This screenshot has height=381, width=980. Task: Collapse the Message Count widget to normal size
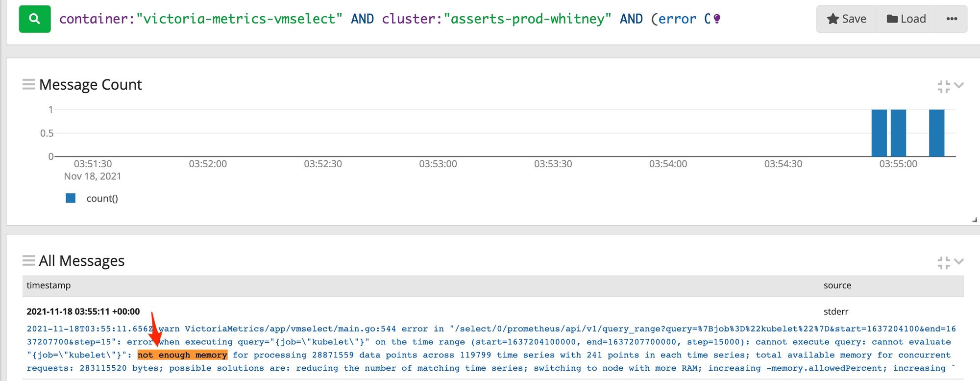pos(943,86)
